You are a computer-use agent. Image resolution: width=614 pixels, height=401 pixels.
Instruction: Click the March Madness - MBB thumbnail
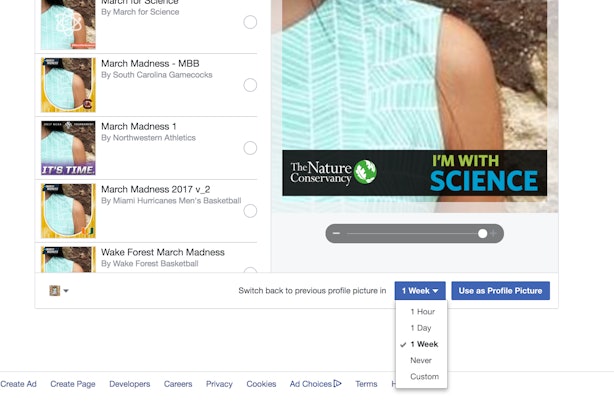point(68,85)
